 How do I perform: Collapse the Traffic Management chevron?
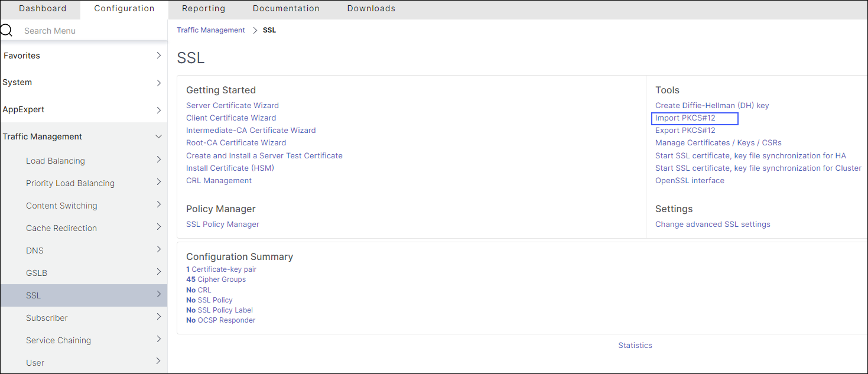158,136
